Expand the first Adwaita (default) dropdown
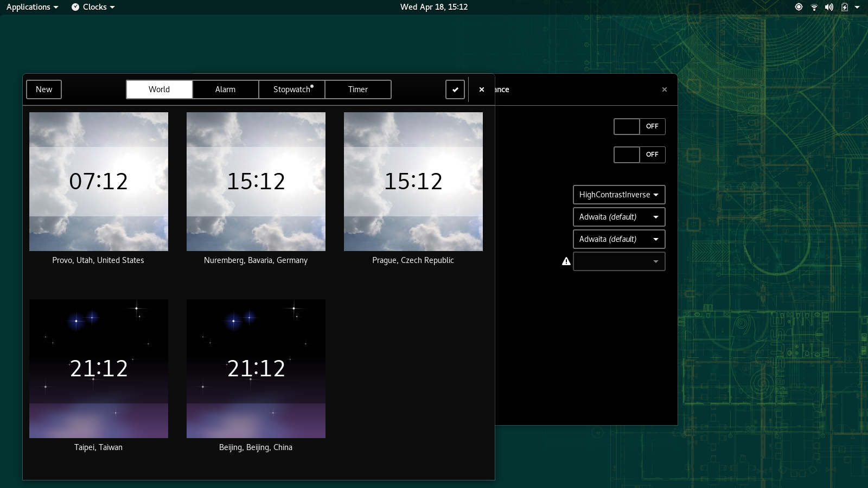Image resolution: width=868 pixels, height=488 pixels. point(618,217)
